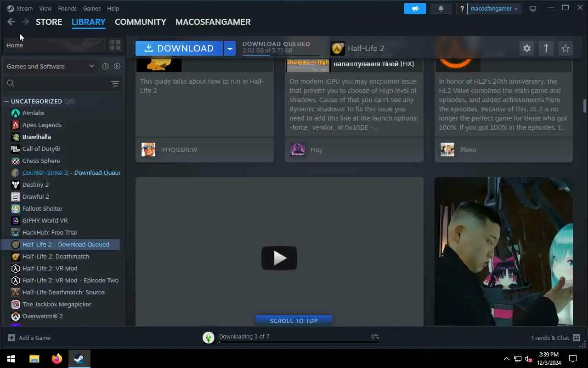Image resolution: width=588 pixels, height=368 pixels.
Task: Click the Brawlhalla game icon
Action: coord(16,137)
